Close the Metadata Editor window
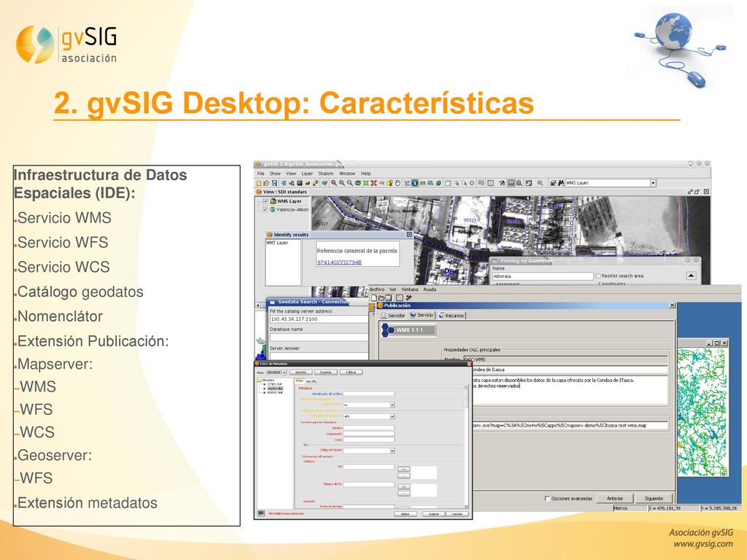The height and width of the screenshot is (560, 747). point(468,364)
